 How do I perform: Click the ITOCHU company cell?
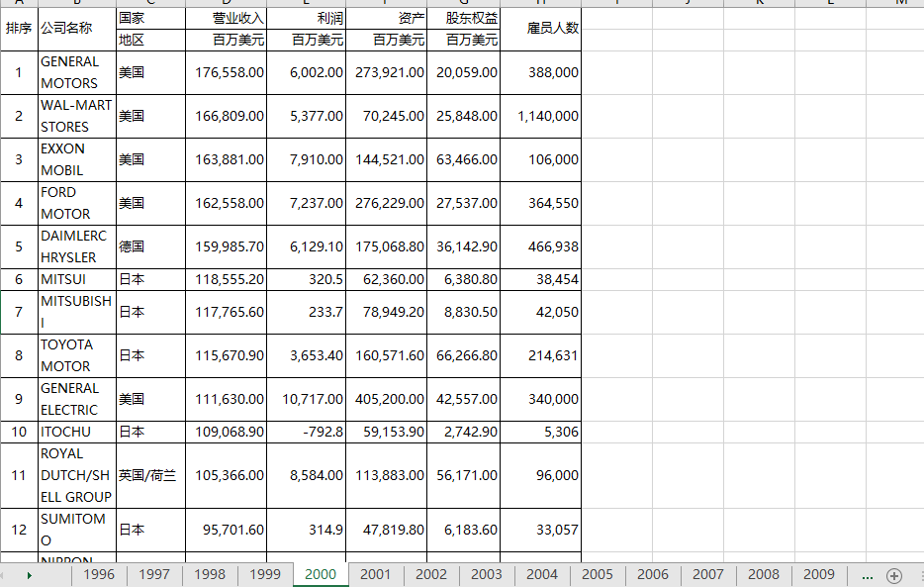(77, 432)
